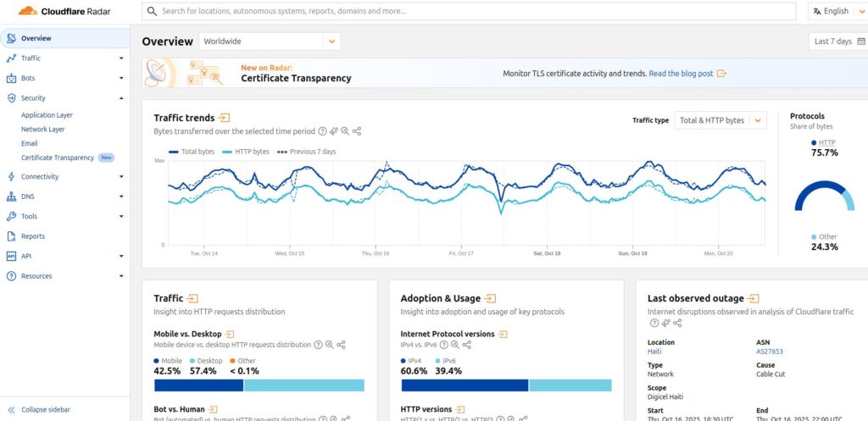Share the Mobile vs. Desktop chart

(341, 345)
